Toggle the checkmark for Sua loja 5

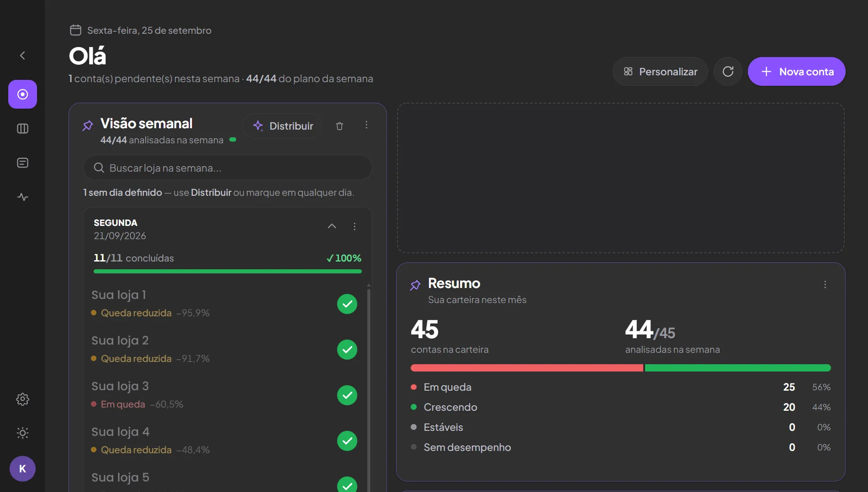[x=347, y=485]
